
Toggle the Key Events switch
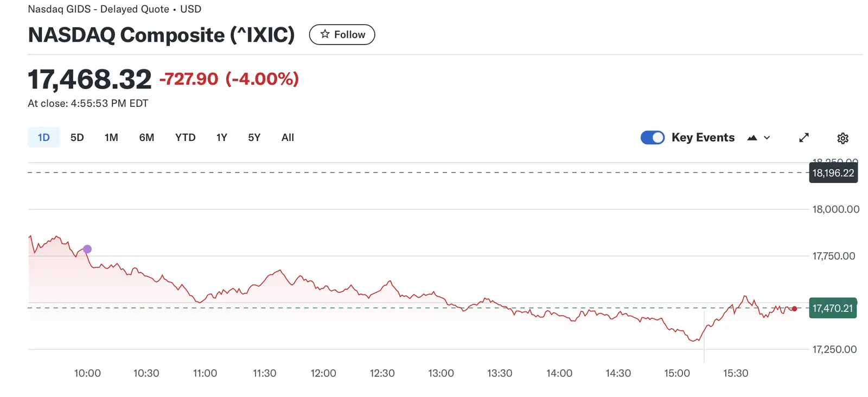(x=652, y=138)
